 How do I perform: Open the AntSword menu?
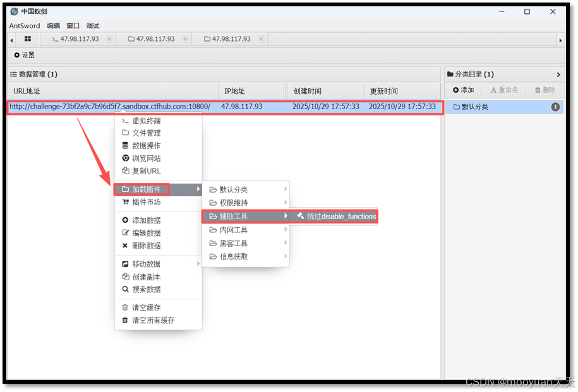click(x=25, y=26)
